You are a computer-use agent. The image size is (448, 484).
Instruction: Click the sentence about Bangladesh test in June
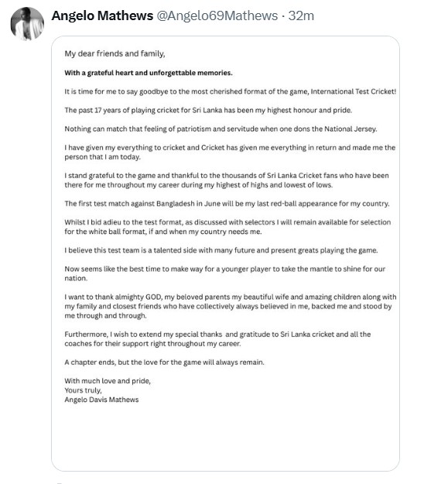coord(227,204)
